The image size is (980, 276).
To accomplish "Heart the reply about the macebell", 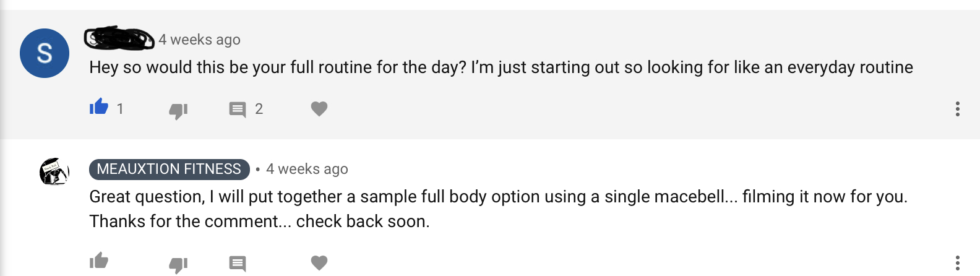I will (319, 263).
